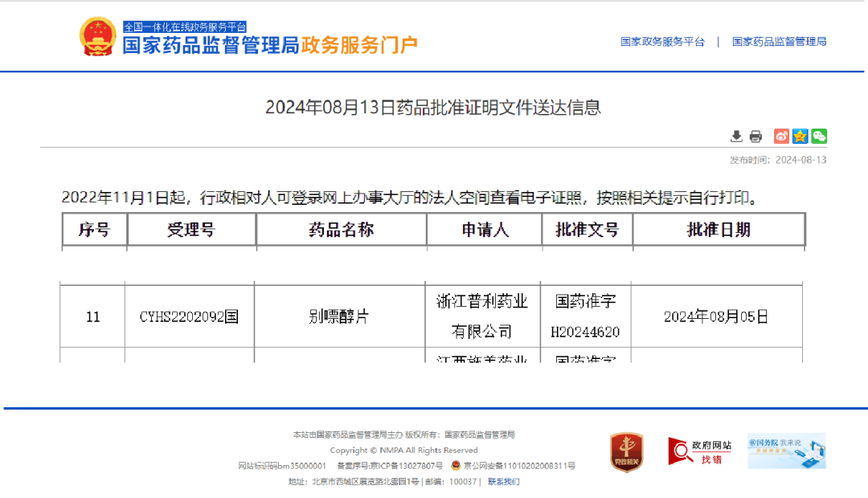Click the 别嘌醇片 drug name cell
Screen dimensions: 868x498
coord(339,316)
